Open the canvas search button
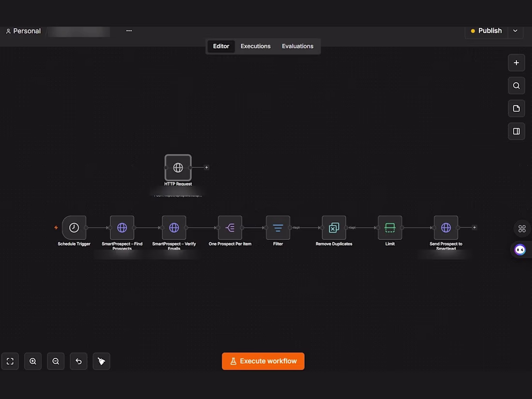 pos(517,86)
